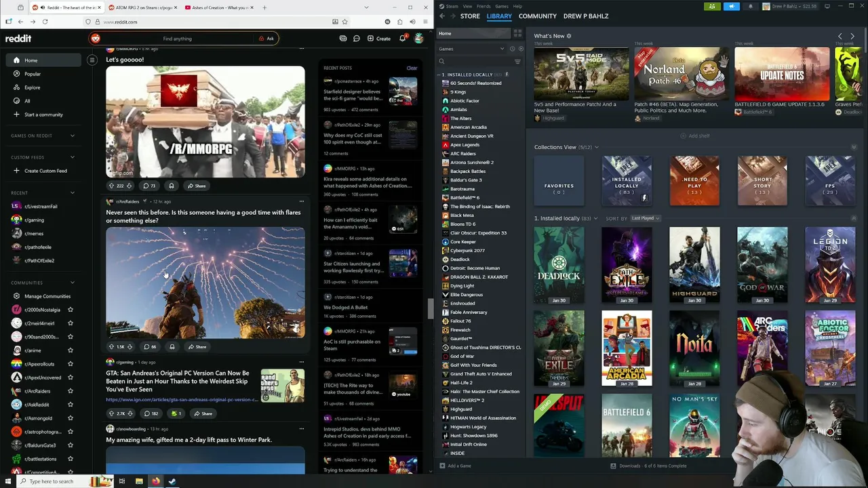Click Add shelf in Steam library

point(695,136)
